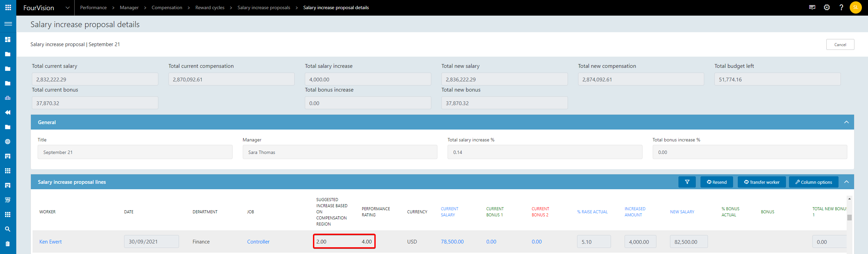The width and height of the screenshot is (868, 254).
Task: Go to Salary increase proposals breadcrumb
Action: tap(264, 7)
